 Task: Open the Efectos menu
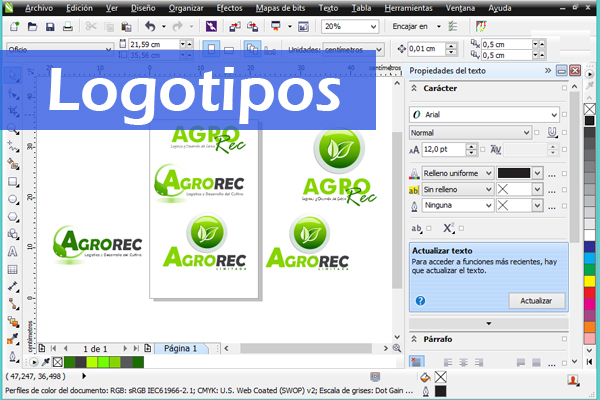[229, 8]
